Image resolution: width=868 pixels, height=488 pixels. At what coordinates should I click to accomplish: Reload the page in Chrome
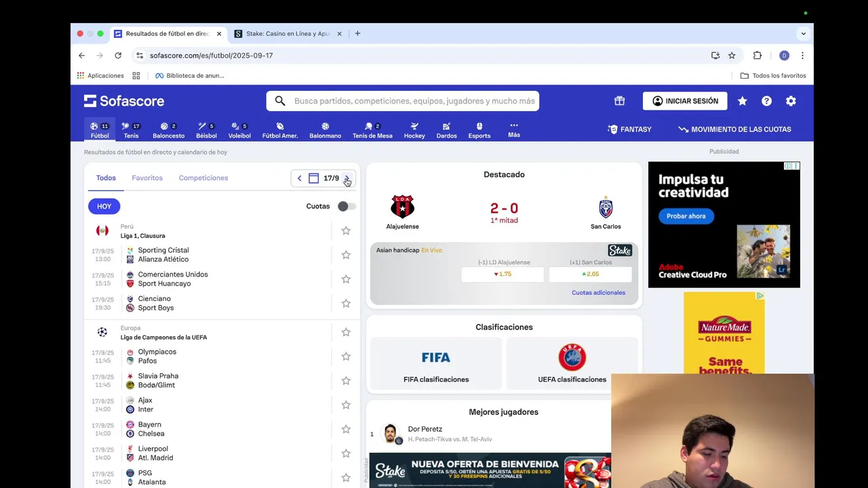coord(118,56)
